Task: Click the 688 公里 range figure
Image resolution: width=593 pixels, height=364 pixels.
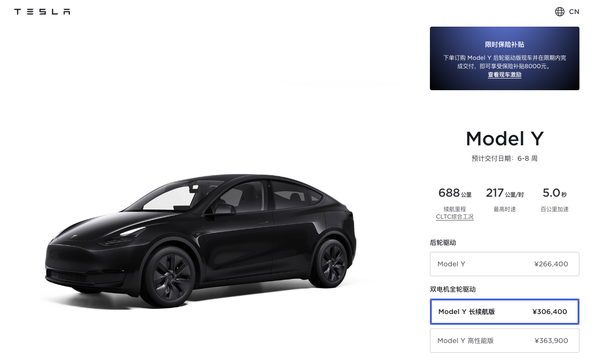Action: click(455, 193)
